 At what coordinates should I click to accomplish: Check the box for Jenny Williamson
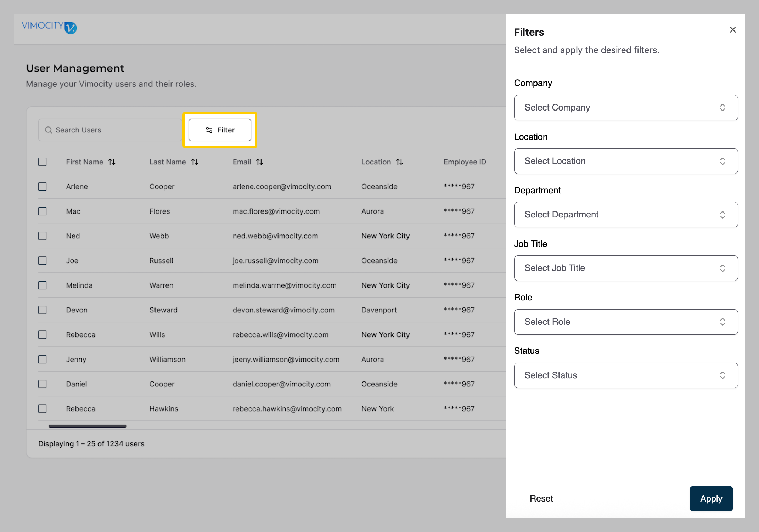coord(43,359)
